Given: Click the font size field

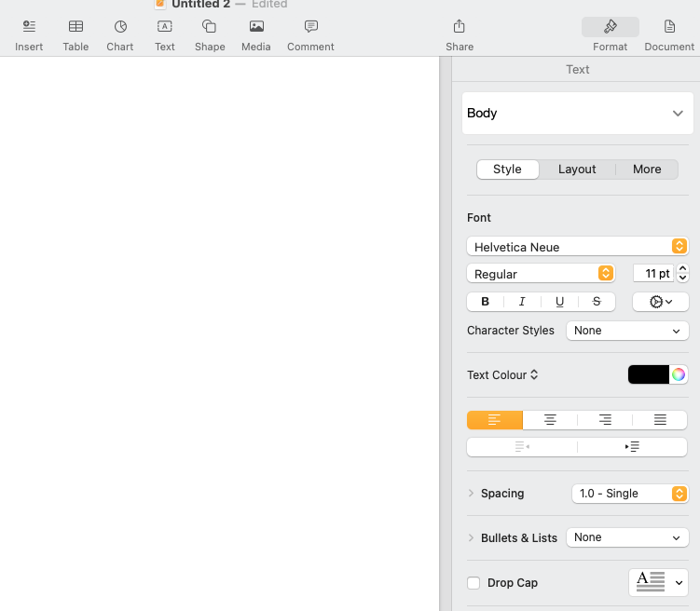Looking at the screenshot, I should [654, 274].
